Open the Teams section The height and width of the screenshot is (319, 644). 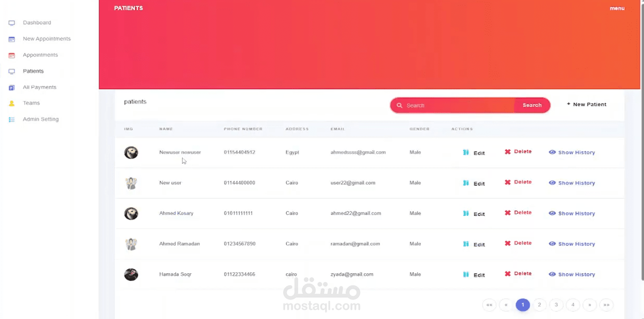[x=31, y=103]
